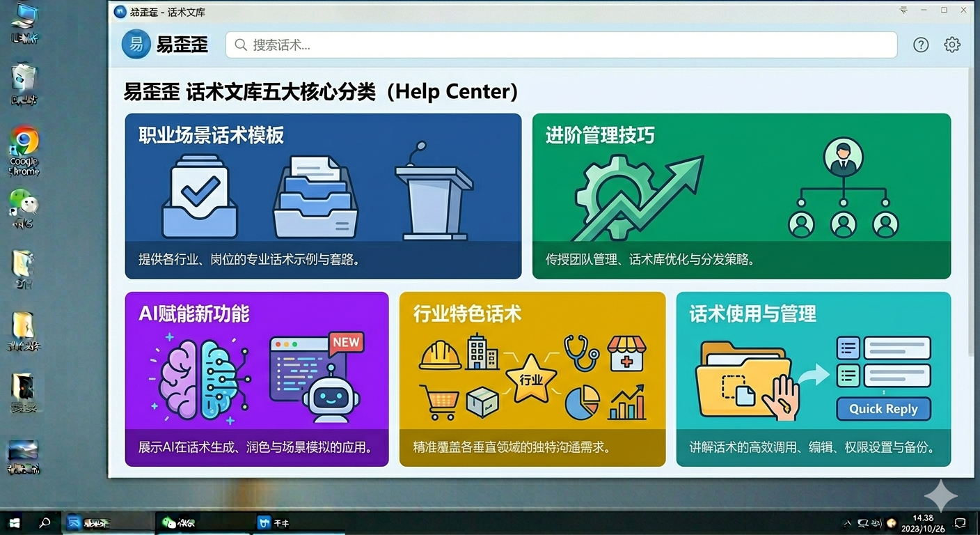
Task: Click the 搜索话术 search input field
Action: click(487, 44)
